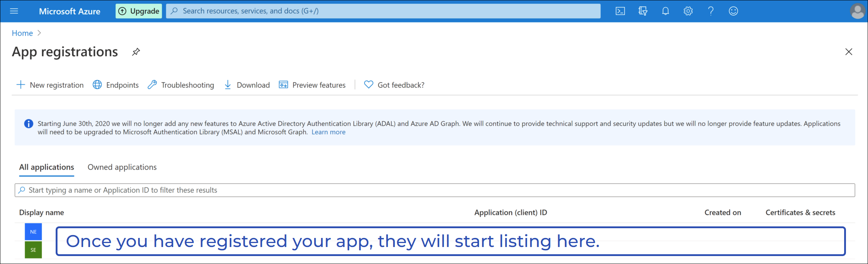This screenshot has width=868, height=264.
Task: Open portal settings gear
Action: [x=688, y=11]
